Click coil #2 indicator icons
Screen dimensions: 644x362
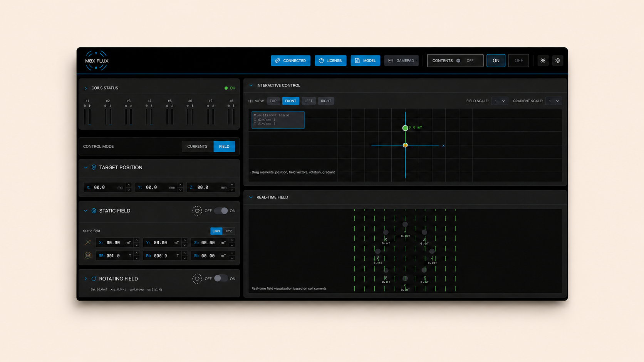pyautogui.click(x=108, y=106)
